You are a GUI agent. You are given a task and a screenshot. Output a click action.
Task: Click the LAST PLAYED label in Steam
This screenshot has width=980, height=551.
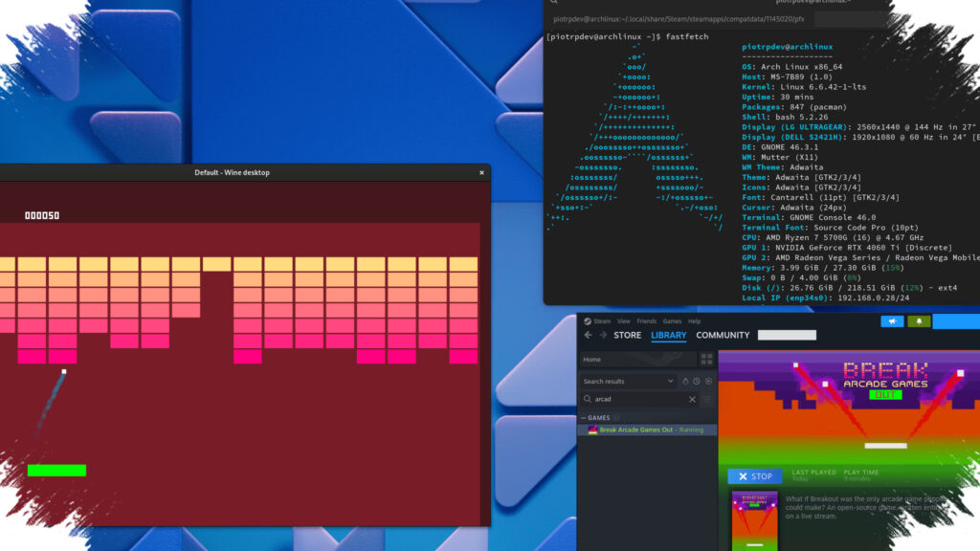pos(813,473)
